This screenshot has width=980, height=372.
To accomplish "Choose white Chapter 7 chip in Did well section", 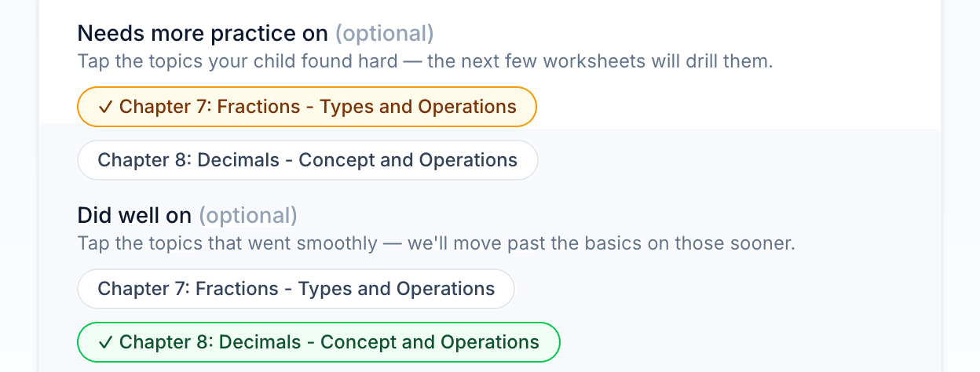I will coord(296,289).
